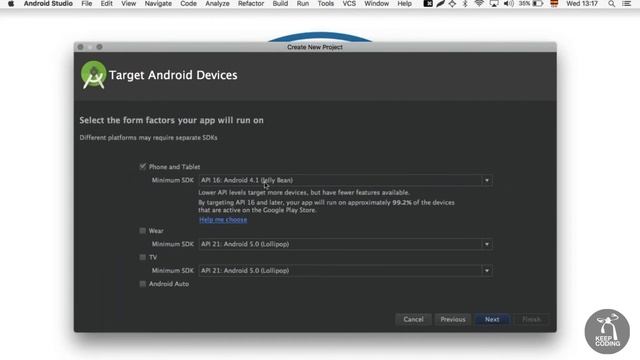
Task: Open the Analyze menu
Action: (217, 4)
